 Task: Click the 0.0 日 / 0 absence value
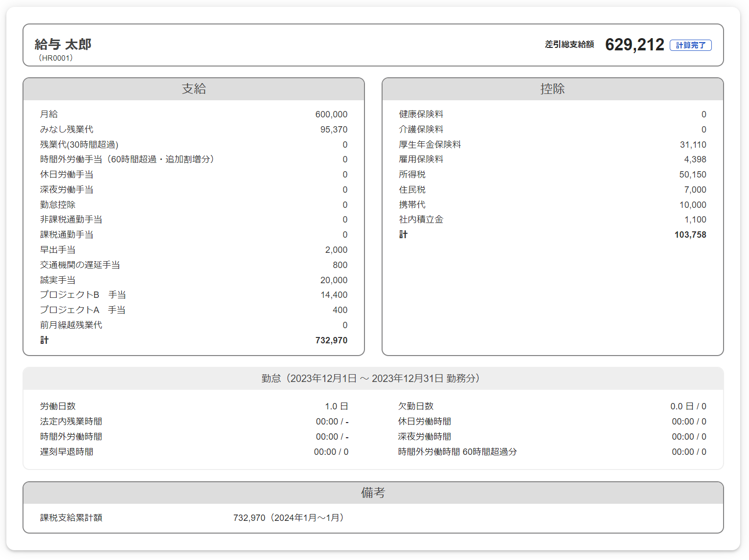pyautogui.click(x=688, y=406)
